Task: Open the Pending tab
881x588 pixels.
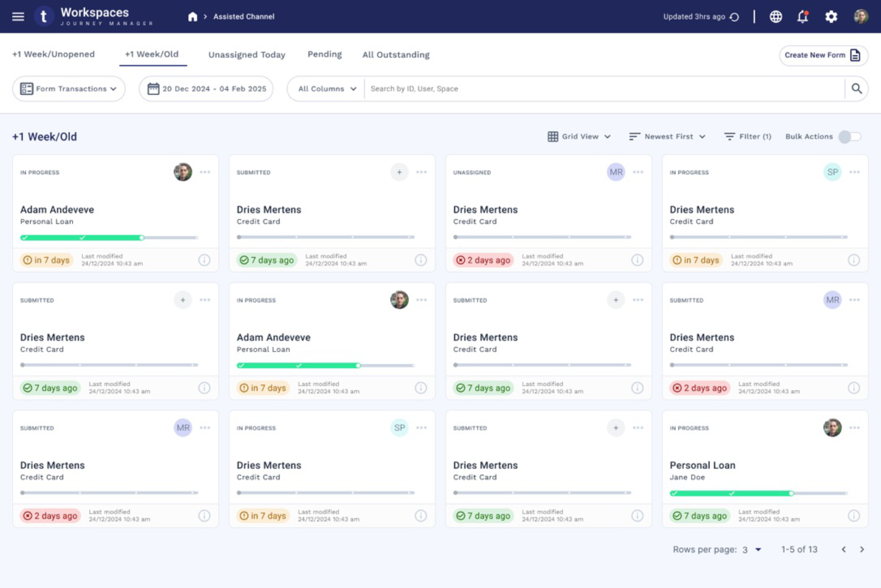Action: [x=324, y=54]
